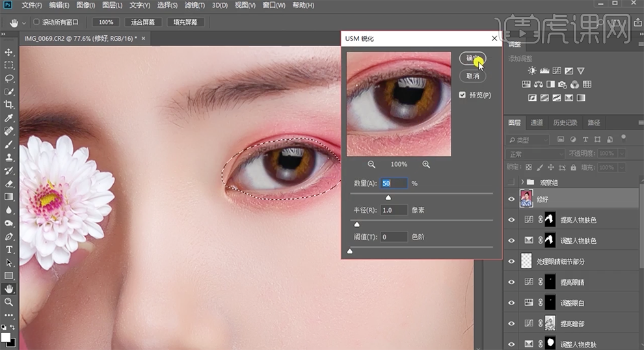Click the 半径(R) radius input field
The height and width of the screenshot is (350, 644).
click(x=394, y=210)
